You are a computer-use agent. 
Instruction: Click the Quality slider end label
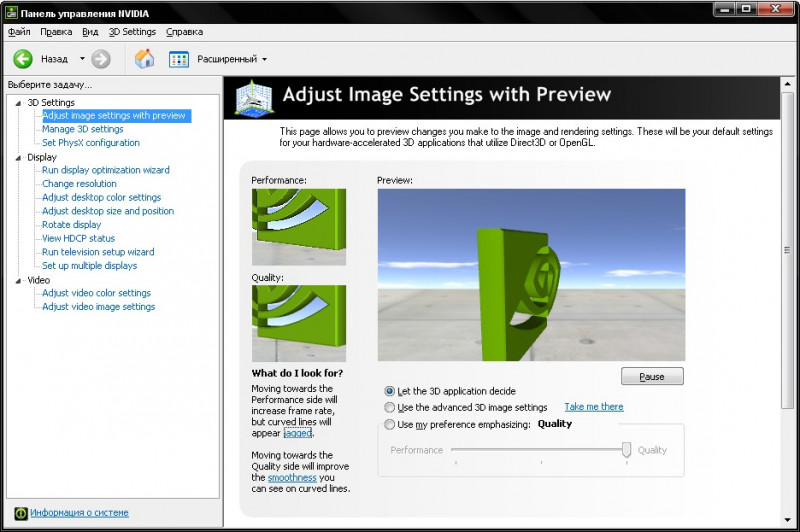pyautogui.click(x=652, y=450)
